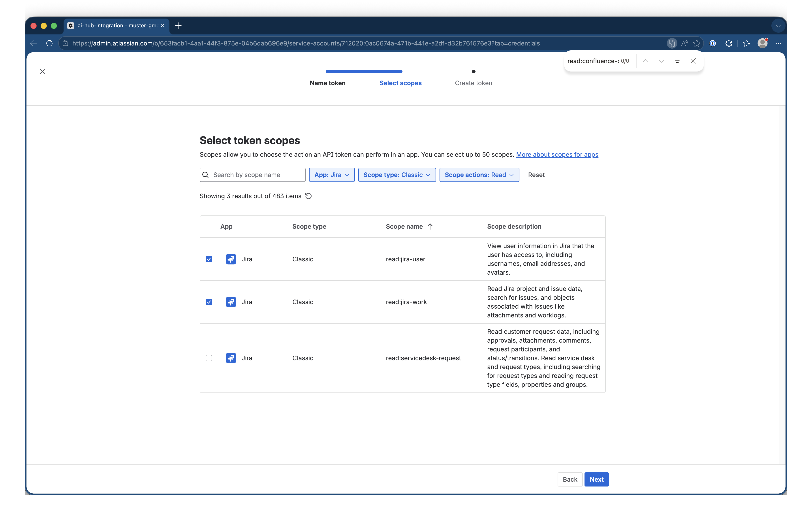Uncheck the read:jira-work scope checkbox

pos(209,302)
